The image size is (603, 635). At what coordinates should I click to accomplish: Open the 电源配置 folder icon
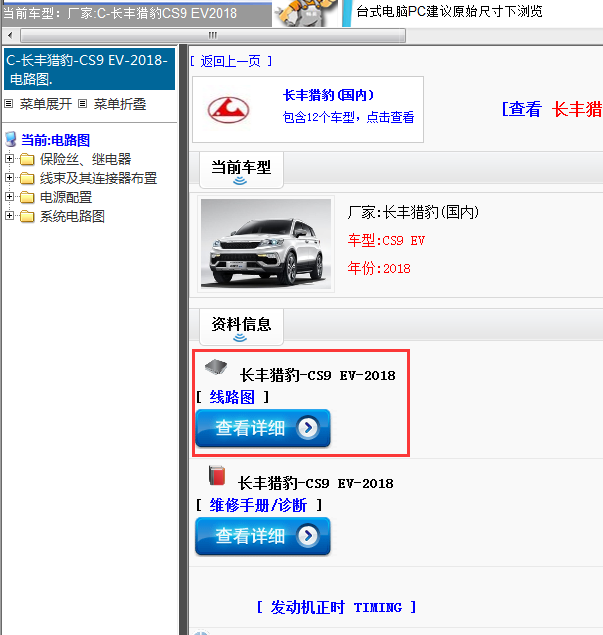(x=27, y=197)
